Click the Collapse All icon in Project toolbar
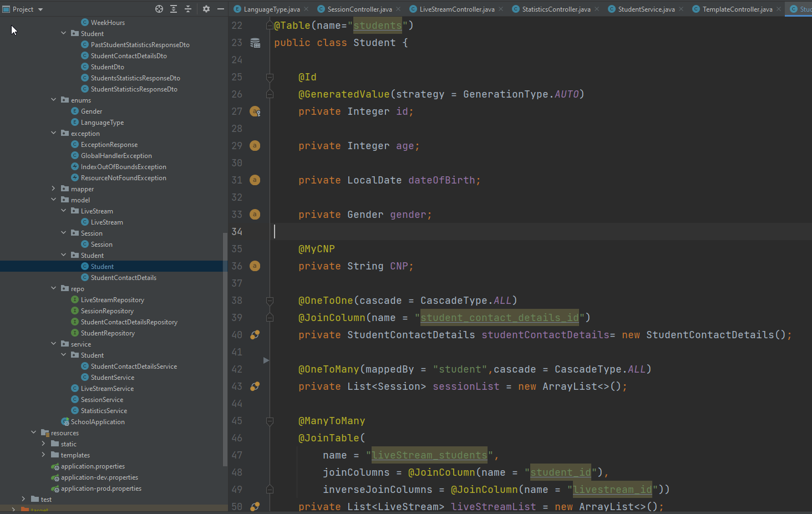This screenshot has height=514, width=812. [188, 9]
